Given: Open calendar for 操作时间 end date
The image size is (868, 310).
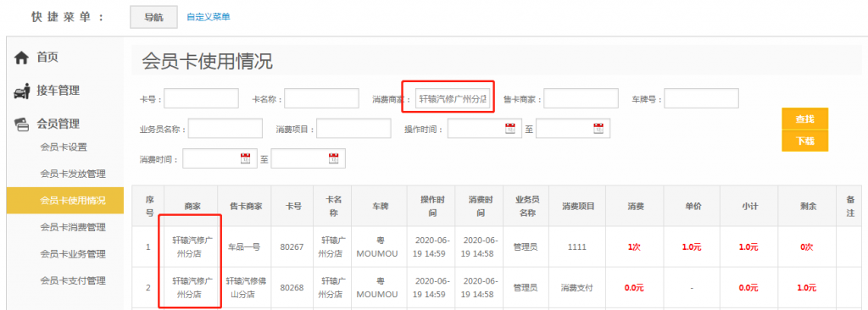Looking at the screenshot, I should point(598,129).
